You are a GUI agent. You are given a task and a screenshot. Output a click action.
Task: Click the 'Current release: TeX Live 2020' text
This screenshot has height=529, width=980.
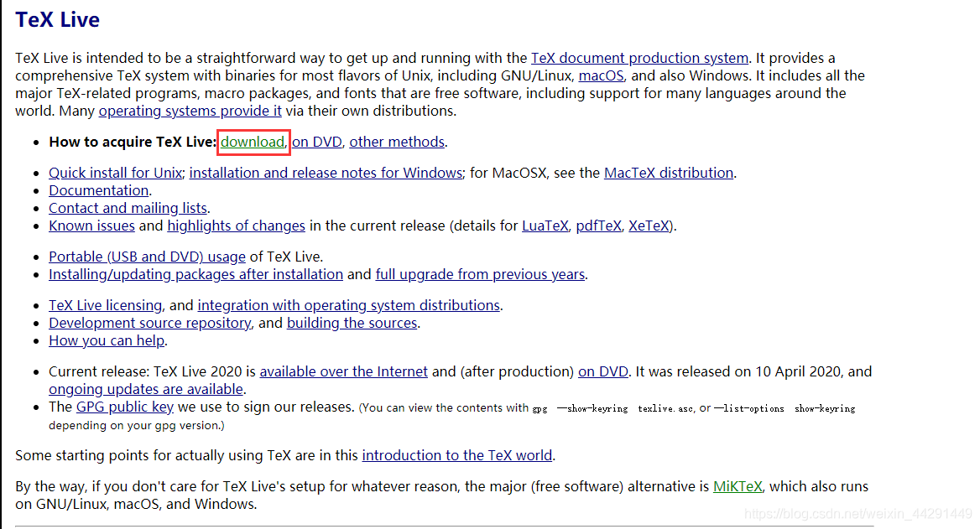tap(145, 371)
